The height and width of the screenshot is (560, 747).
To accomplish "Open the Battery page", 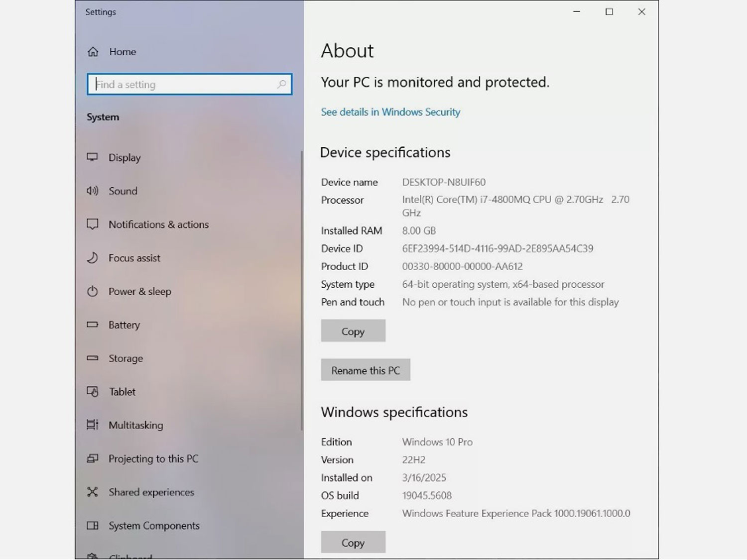I will [x=124, y=325].
